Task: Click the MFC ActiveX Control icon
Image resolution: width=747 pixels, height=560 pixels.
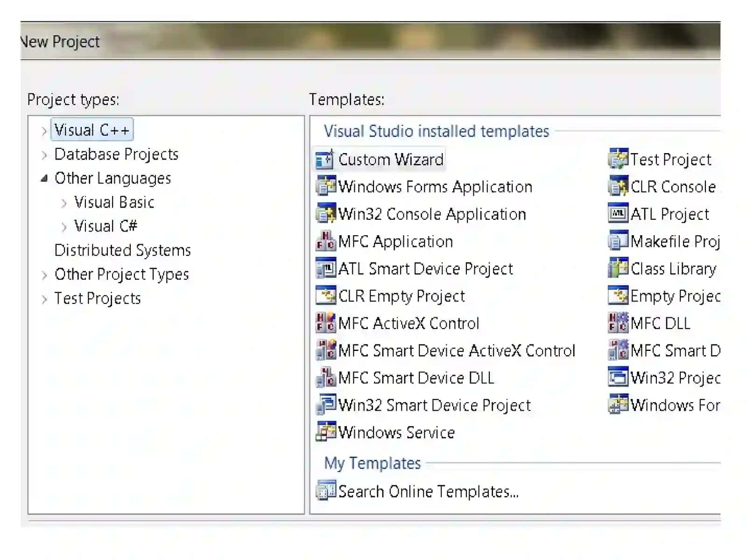Action: click(325, 323)
